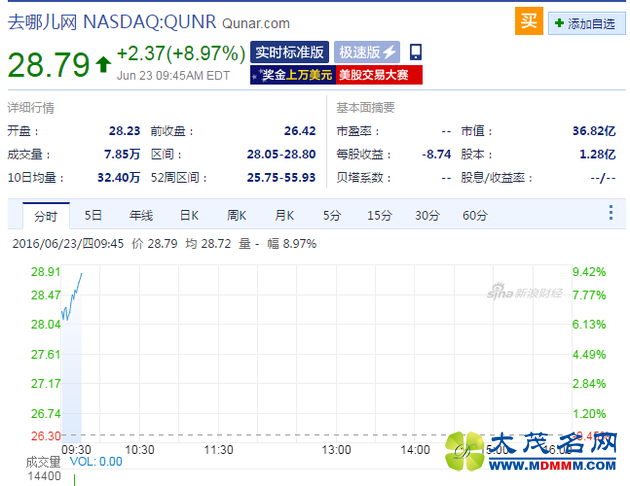Select the 5日 chart tab
630x486 pixels.
tap(93, 216)
